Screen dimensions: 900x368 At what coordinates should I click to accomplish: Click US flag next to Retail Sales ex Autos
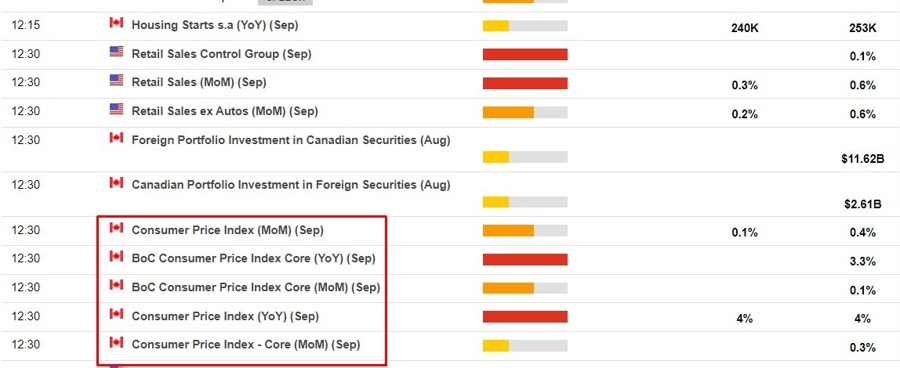point(117,109)
